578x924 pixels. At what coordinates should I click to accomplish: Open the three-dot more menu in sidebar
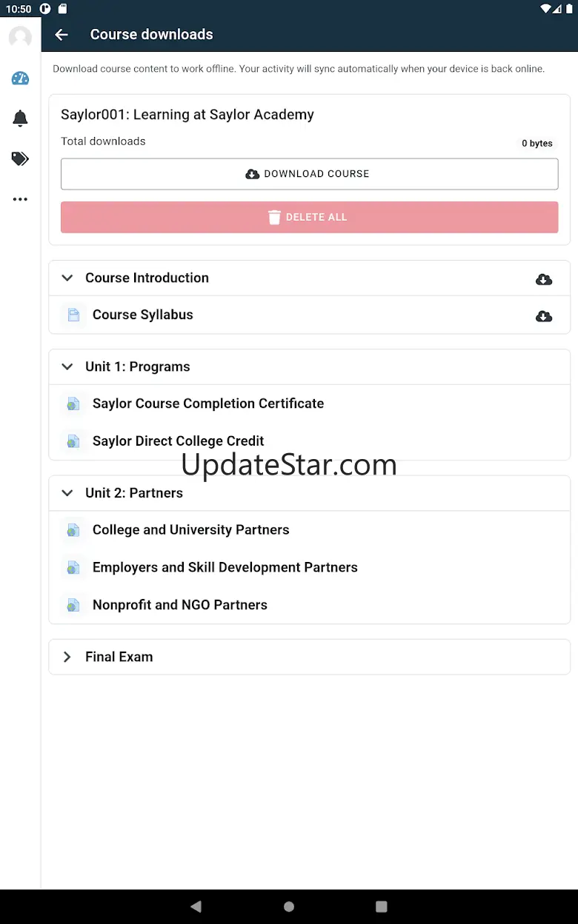[x=20, y=199]
